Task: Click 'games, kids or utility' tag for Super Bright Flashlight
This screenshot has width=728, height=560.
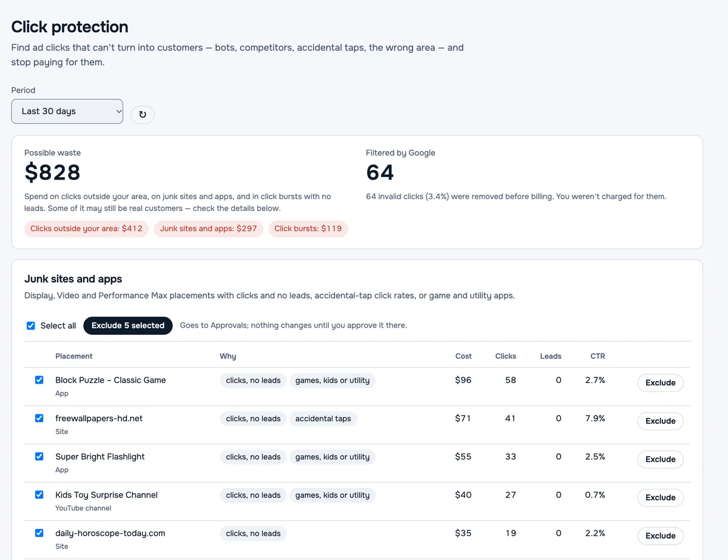Action: (332, 457)
